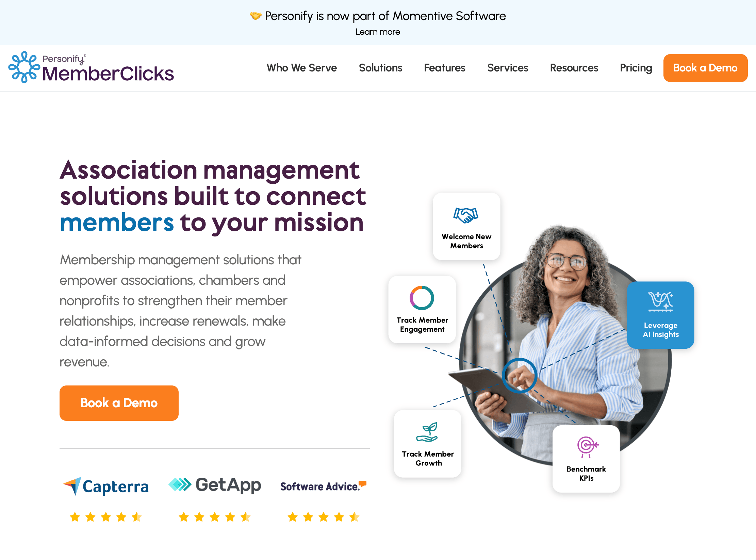Click the handshake icon above Welcome New Members
This screenshot has height=560, width=756.
coord(466,215)
